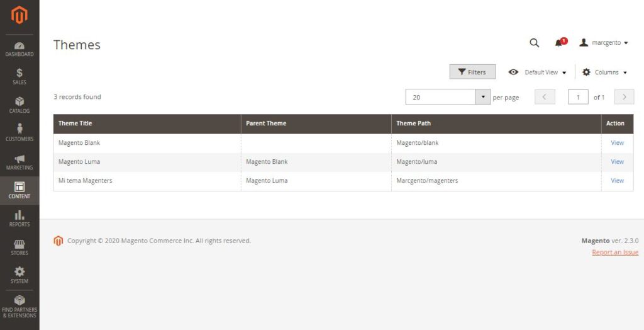Image resolution: width=644 pixels, height=330 pixels.
Task: Open the notifications bell icon
Action: [558, 43]
